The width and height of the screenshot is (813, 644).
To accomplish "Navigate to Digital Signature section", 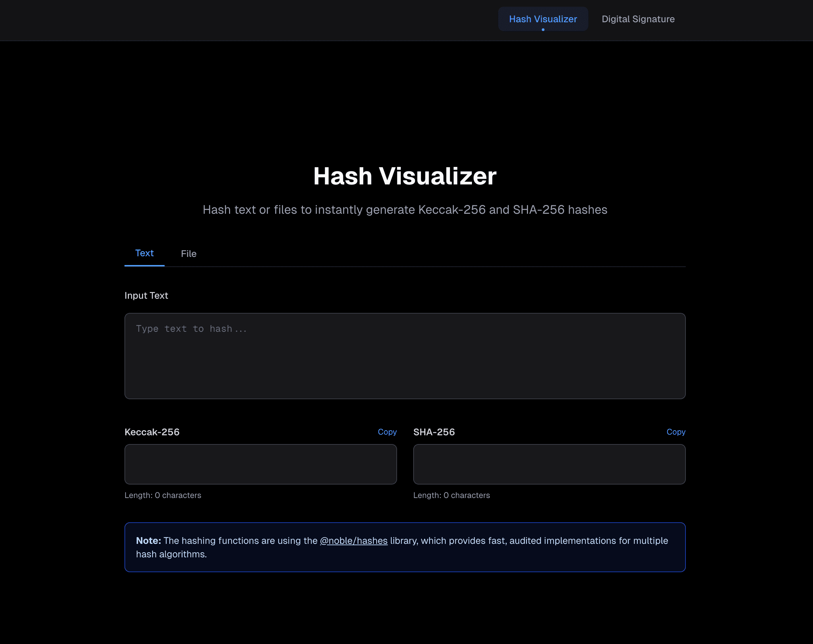I will point(638,19).
